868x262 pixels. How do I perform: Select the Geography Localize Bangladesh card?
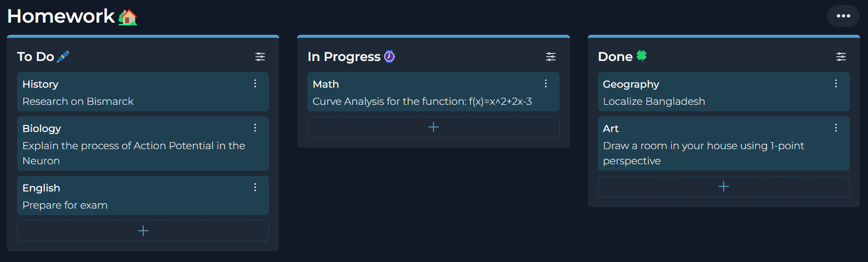724,92
